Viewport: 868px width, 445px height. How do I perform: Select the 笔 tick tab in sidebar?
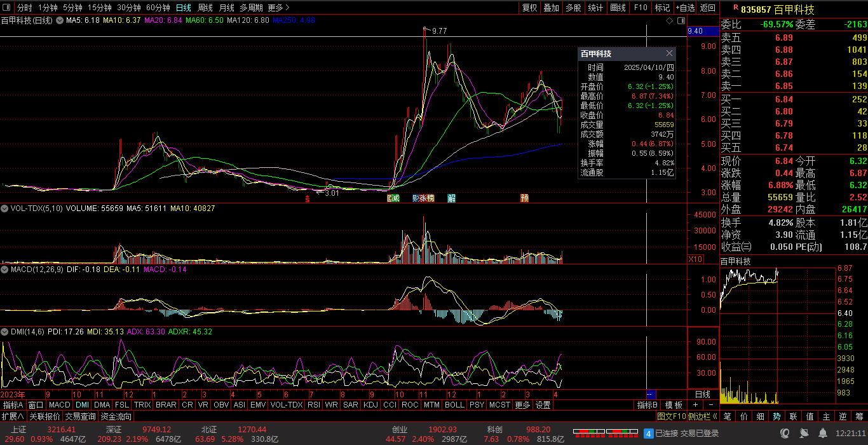coord(728,416)
